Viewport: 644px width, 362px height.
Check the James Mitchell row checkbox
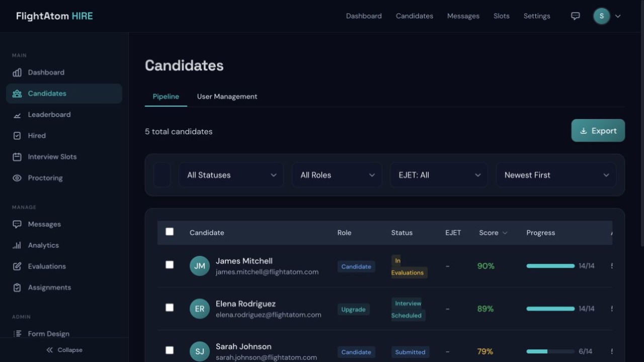pos(170,264)
